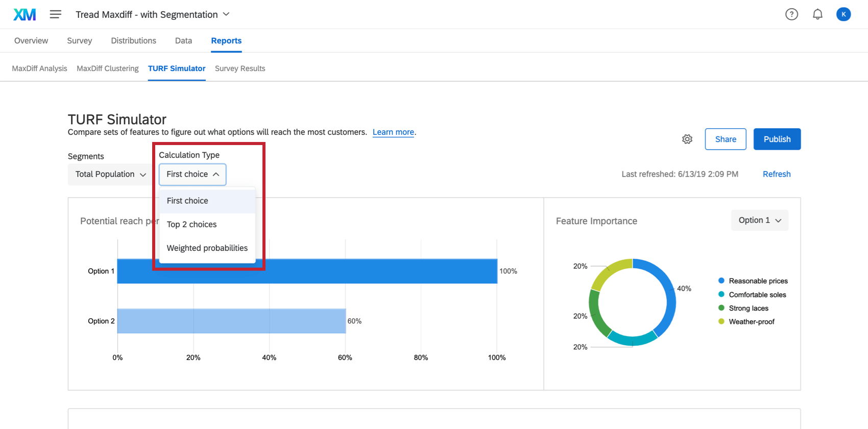Toggle Strong laces legend entry

pyautogui.click(x=749, y=308)
